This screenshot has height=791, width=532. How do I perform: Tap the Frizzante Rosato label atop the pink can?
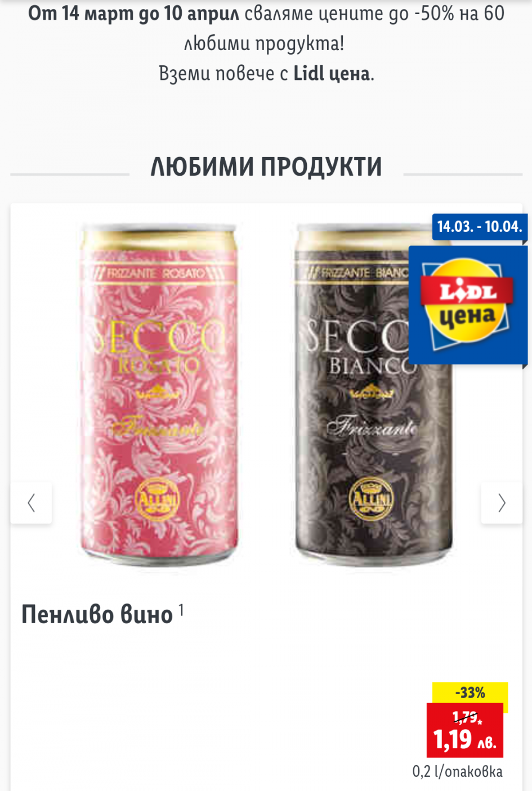coord(156,274)
